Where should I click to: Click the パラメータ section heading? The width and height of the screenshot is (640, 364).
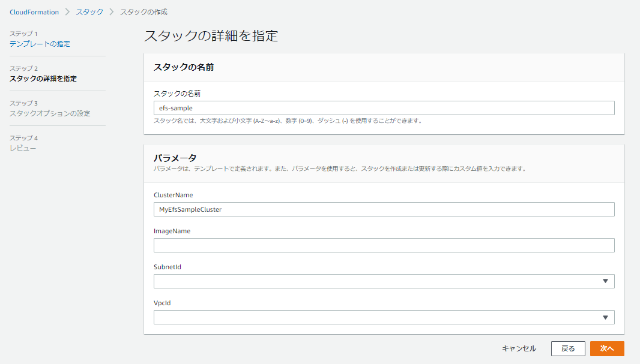point(175,158)
